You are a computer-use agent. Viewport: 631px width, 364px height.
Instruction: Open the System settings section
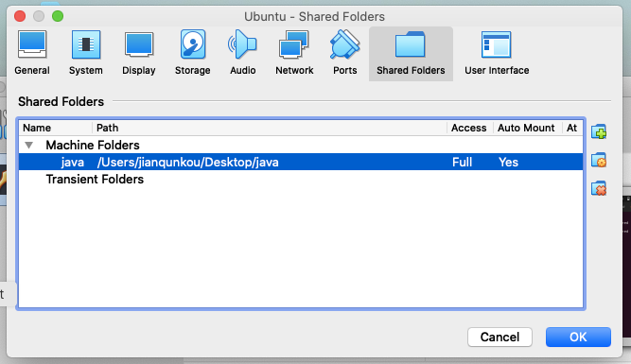pyautogui.click(x=86, y=54)
